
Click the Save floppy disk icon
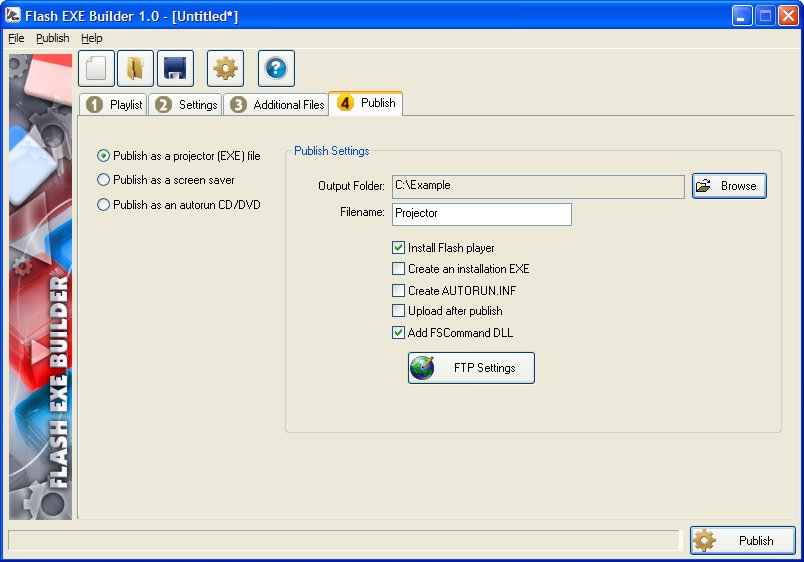coord(175,68)
